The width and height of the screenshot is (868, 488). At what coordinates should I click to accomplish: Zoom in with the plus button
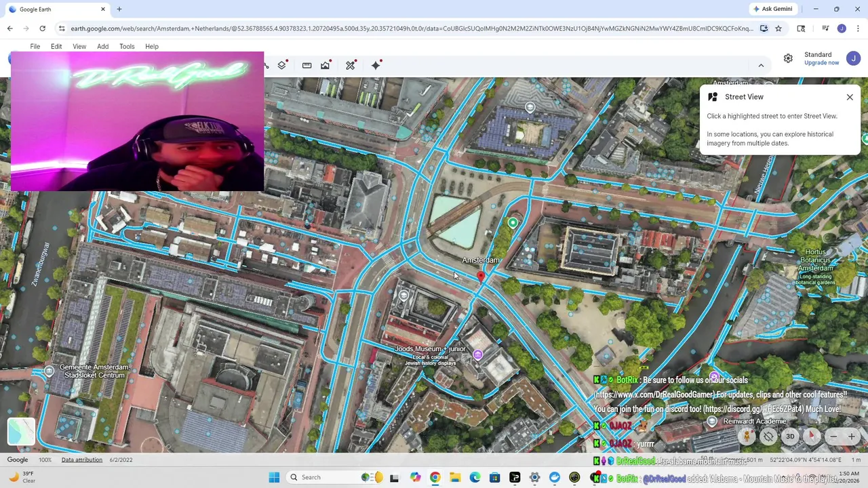point(852,436)
